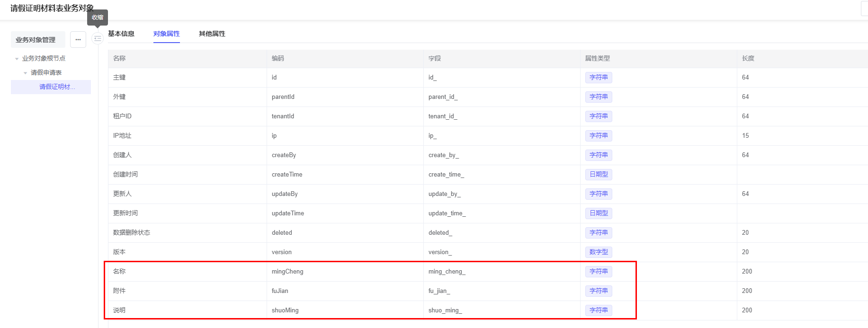Click the 属性类型 column header
The image size is (868, 328).
coord(597,59)
